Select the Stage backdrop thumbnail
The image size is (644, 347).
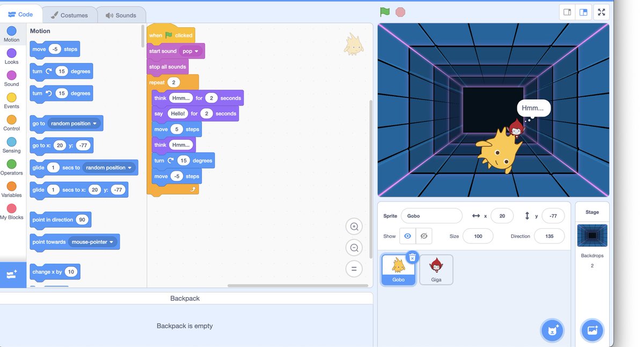pyautogui.click(x=592, y=236)
